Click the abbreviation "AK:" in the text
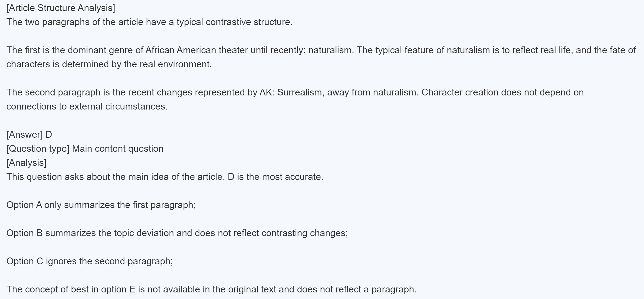The image size is (644, 299). click(267, 93)
